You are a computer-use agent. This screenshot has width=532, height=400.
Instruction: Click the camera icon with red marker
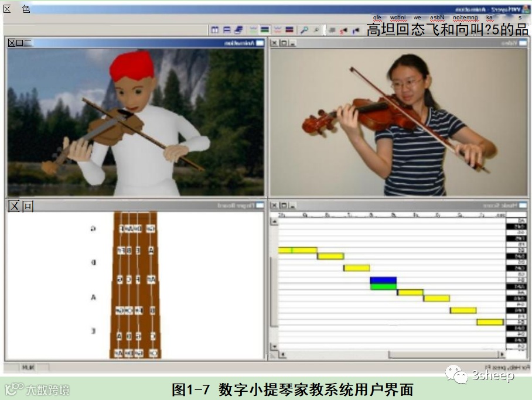point(344,30)
